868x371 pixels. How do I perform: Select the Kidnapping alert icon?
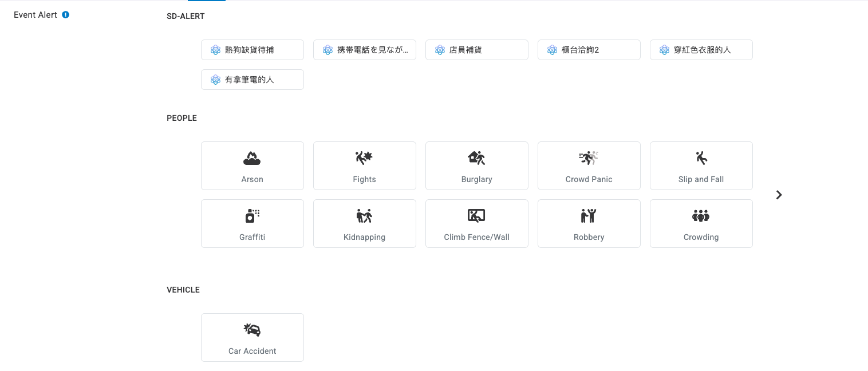tap(364, 216)
